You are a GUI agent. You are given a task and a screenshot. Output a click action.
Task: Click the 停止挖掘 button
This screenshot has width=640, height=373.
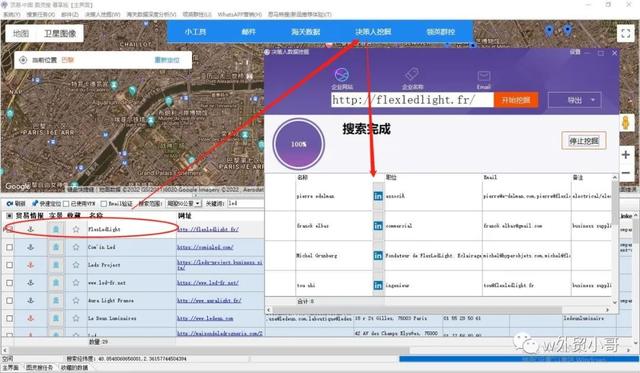(x=584, y=141)
